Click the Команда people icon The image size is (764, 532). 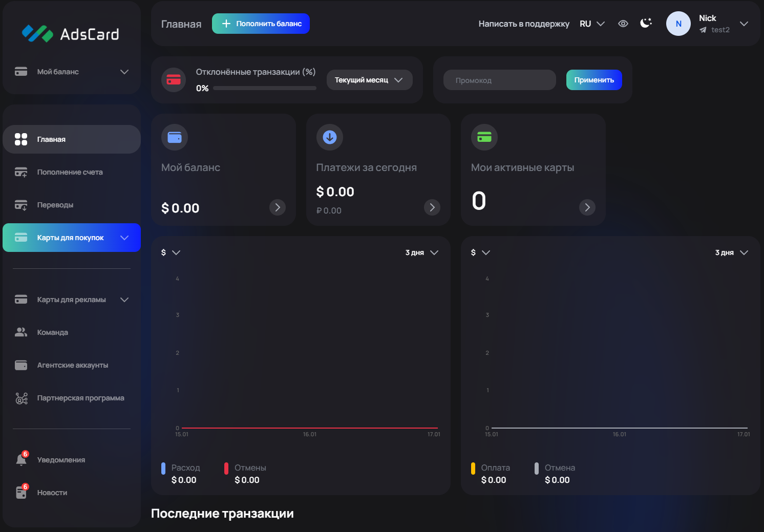tap(21, 332)
